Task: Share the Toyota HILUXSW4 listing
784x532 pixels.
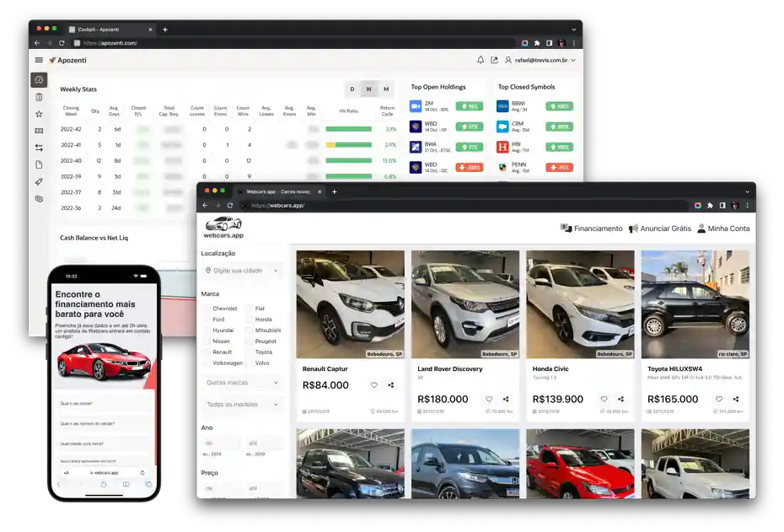Action: pos(736,399)
